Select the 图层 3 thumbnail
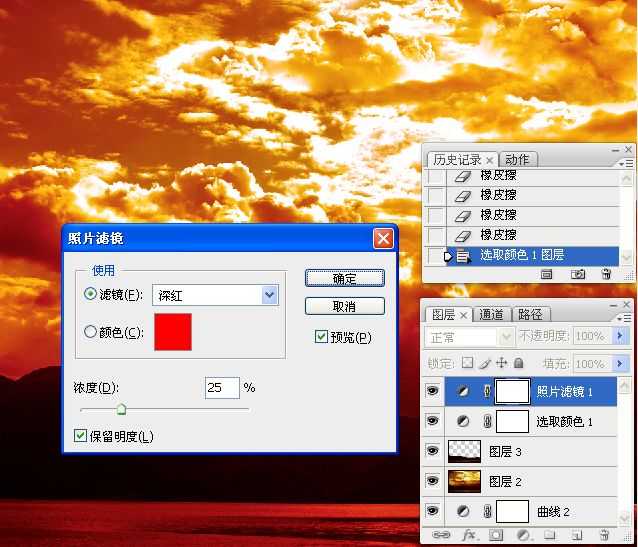Screen dimensions: 638x547 coord(464,451)
